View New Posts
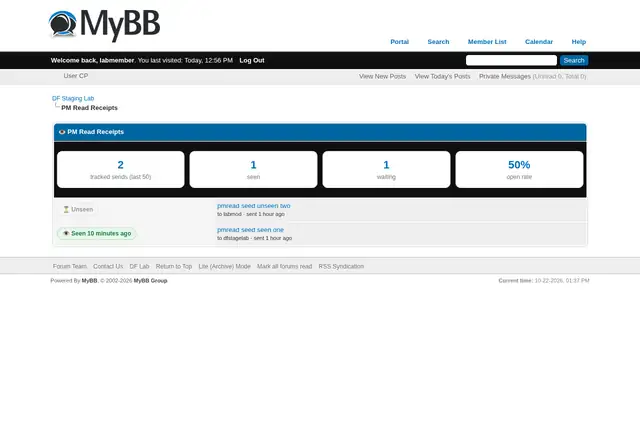 point(382,76)
